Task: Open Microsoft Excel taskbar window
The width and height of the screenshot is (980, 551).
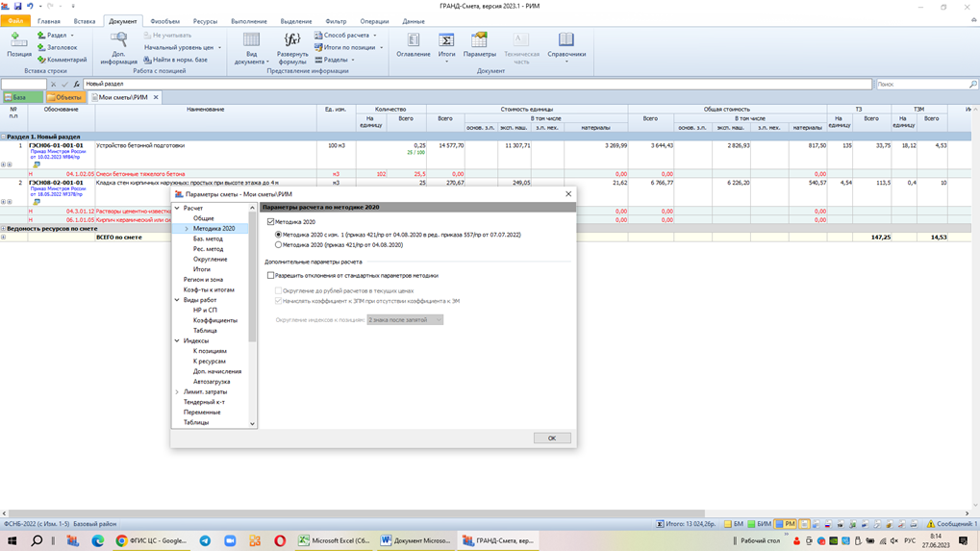Action: click(x=334, y=541)
